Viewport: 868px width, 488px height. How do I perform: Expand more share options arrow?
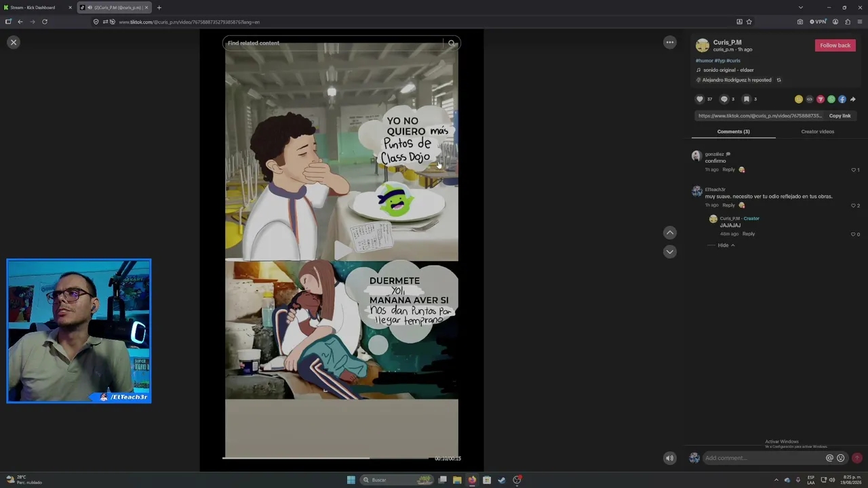[853, 99]
